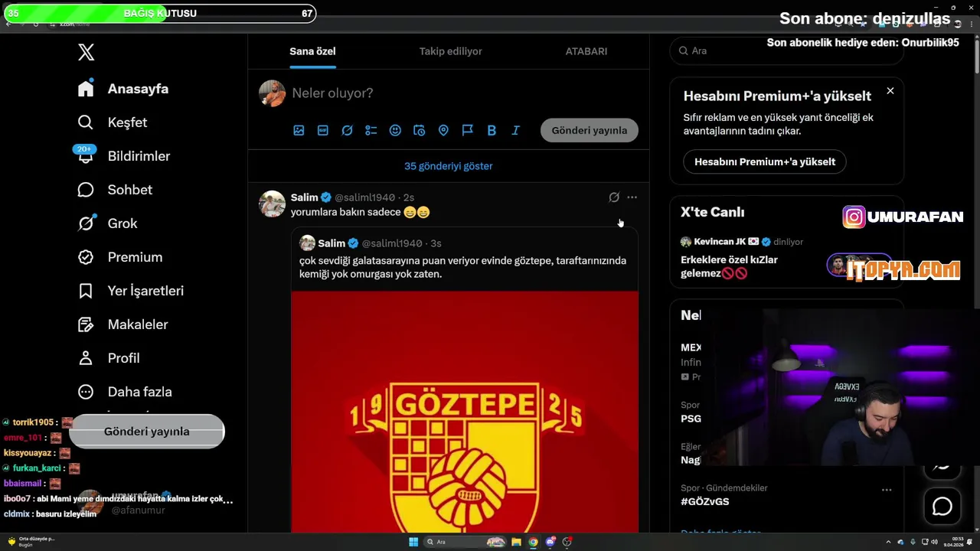Click the Windows taskbar search box
980x551 pixels.
(x=465, y=542)
